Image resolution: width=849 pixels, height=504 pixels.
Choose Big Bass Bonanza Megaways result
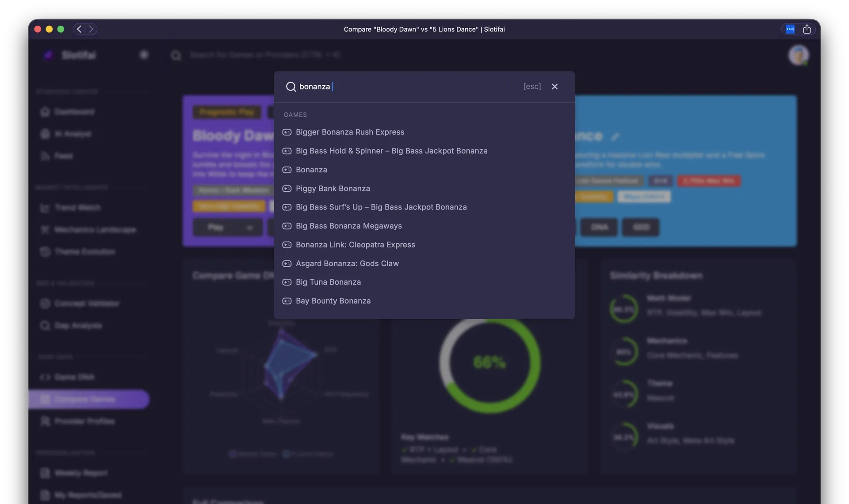(348, 226)
